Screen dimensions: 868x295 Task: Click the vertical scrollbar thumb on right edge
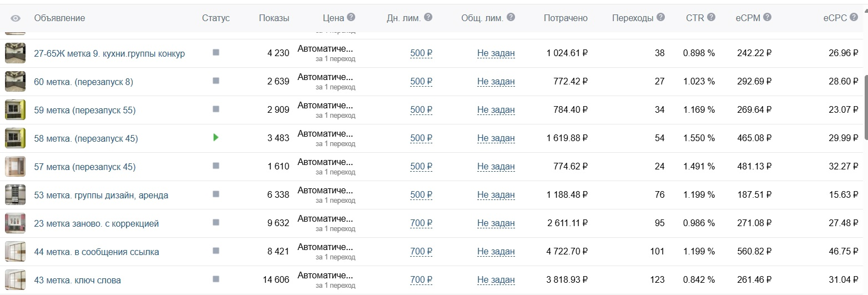[x=866, y=107]
